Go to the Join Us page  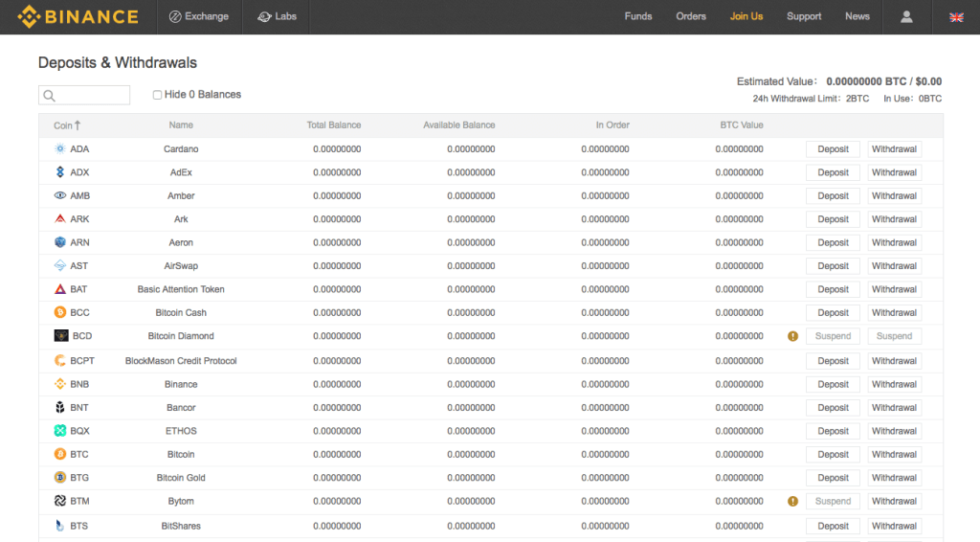pos(746,17)
